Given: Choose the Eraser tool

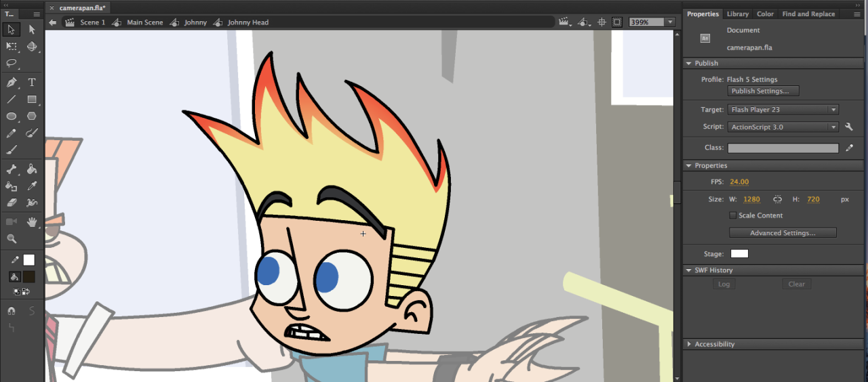Looking at the screenshot, I should (12, 203).
